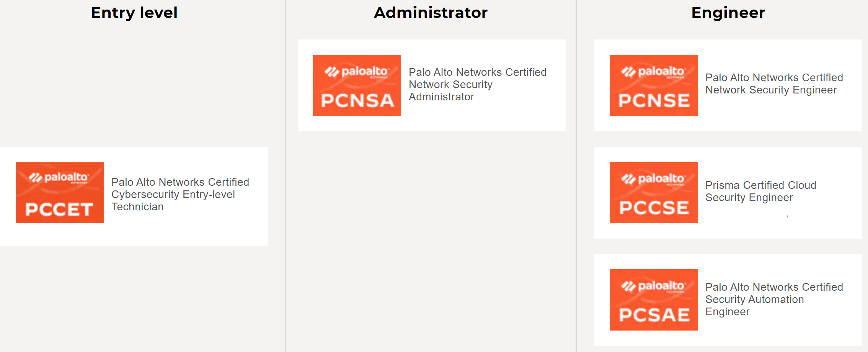Click paloalto logo on PCNSE badge
The width and height of the screenshot is (868, 352).
[653, 72]
